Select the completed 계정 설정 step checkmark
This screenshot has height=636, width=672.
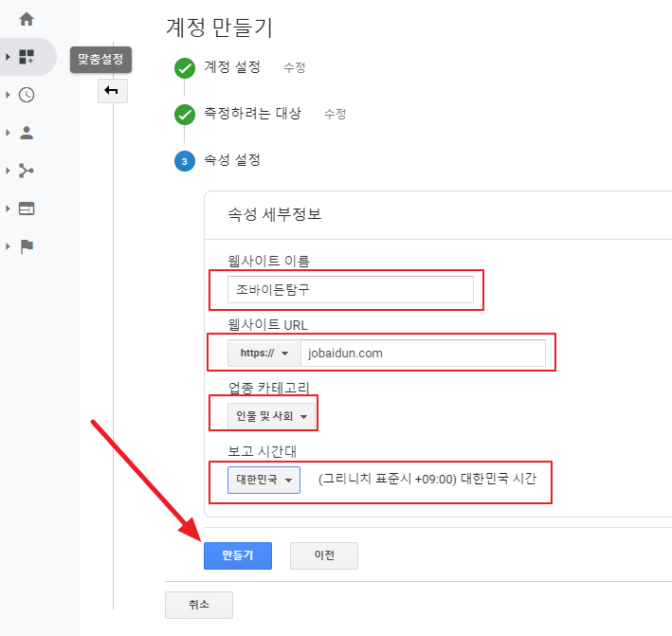(x=185, y=68)
